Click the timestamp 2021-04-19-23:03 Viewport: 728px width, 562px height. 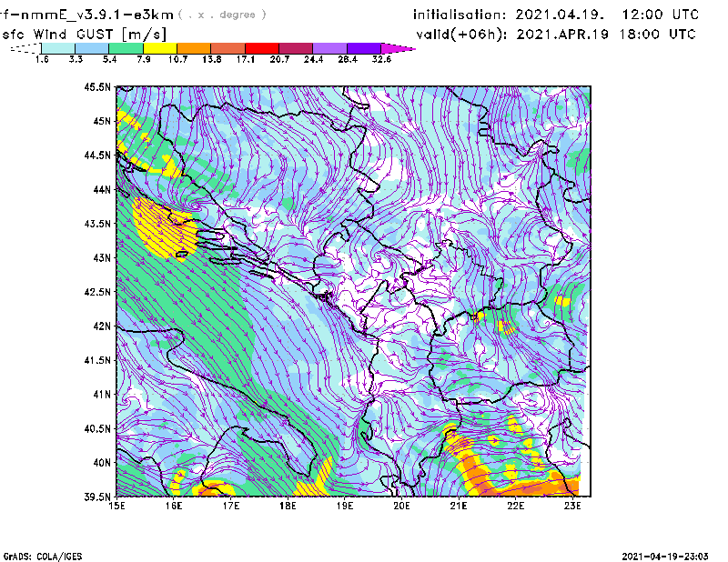665,557
